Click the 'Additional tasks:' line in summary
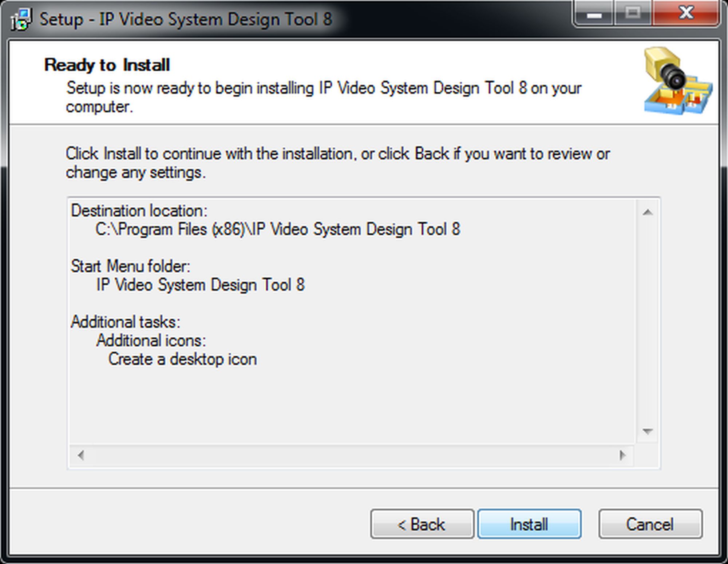The height and width of the screenshot is (564, 728). point(125,322)
